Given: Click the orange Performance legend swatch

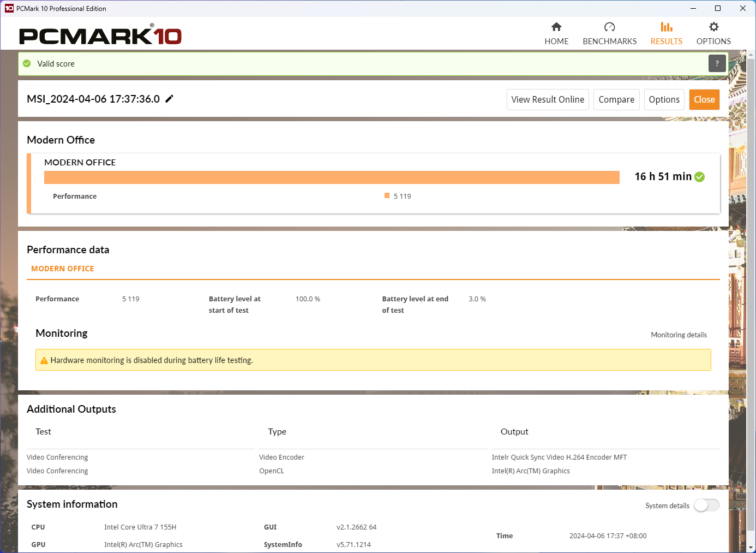Looking at the screenshot, I should click(387, 195).
